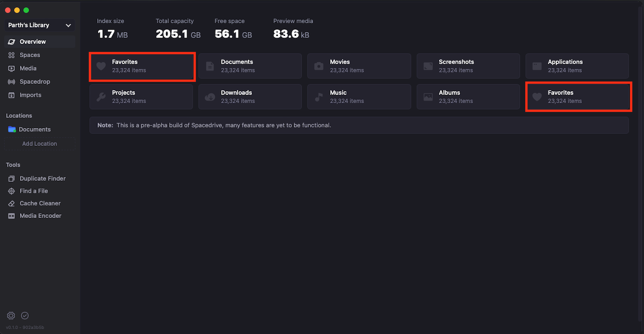
Task: Click the photo icon on the Albums tile
Action: [x=427, y=96]
